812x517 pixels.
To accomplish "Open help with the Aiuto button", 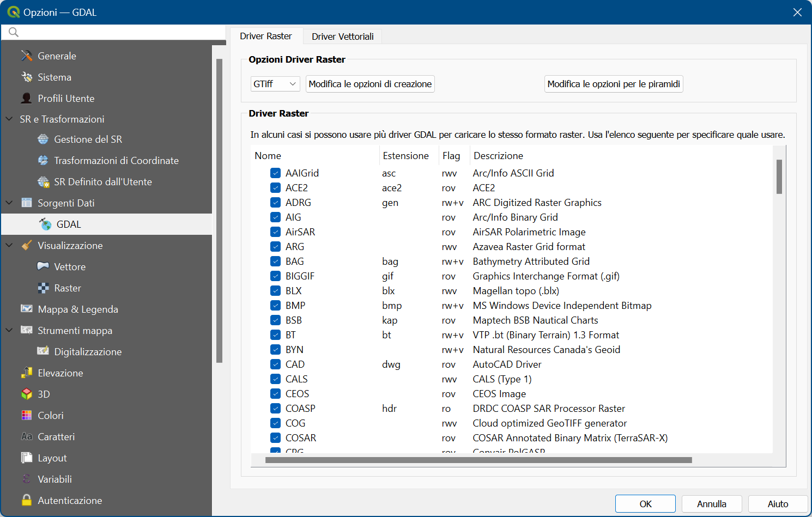I will pyautogui.click(x=778, y=504).
